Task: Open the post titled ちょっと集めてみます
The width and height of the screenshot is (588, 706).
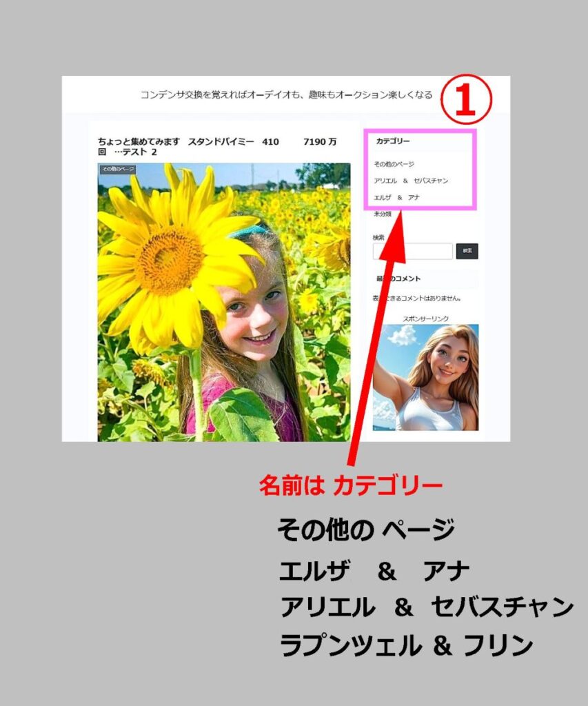Action: 217,147
